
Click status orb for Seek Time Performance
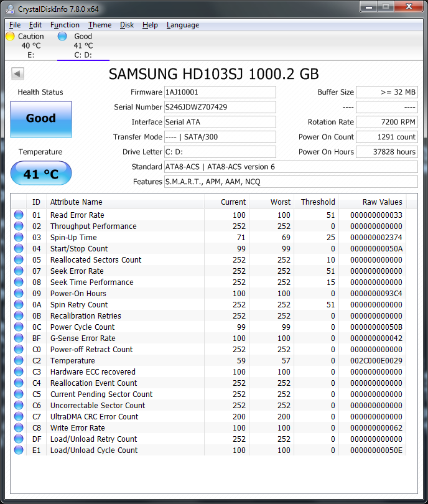(x=19, y=282)
